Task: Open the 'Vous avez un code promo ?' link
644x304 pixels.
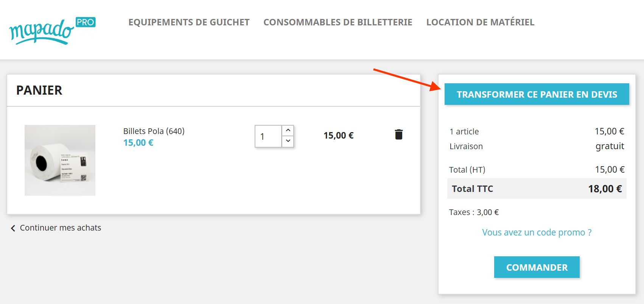Action: 537,232
